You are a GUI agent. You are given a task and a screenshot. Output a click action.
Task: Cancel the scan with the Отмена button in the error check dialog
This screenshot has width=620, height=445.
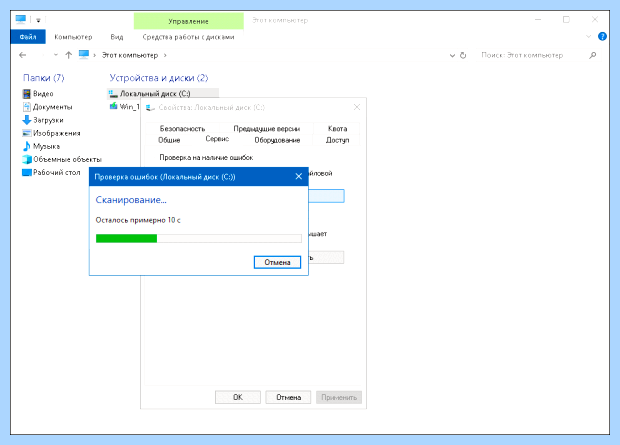(277, 262)
